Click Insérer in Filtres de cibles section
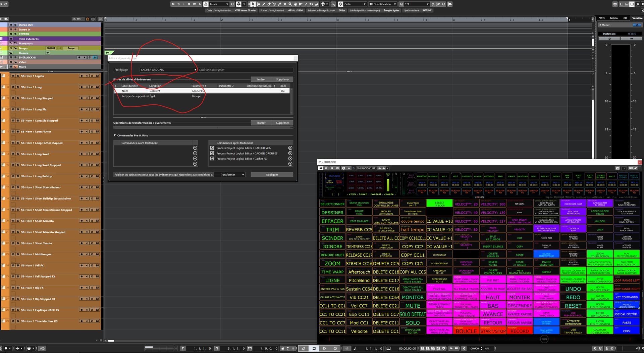The height and width of the screenshot is (353, 644). pos(261,79)
